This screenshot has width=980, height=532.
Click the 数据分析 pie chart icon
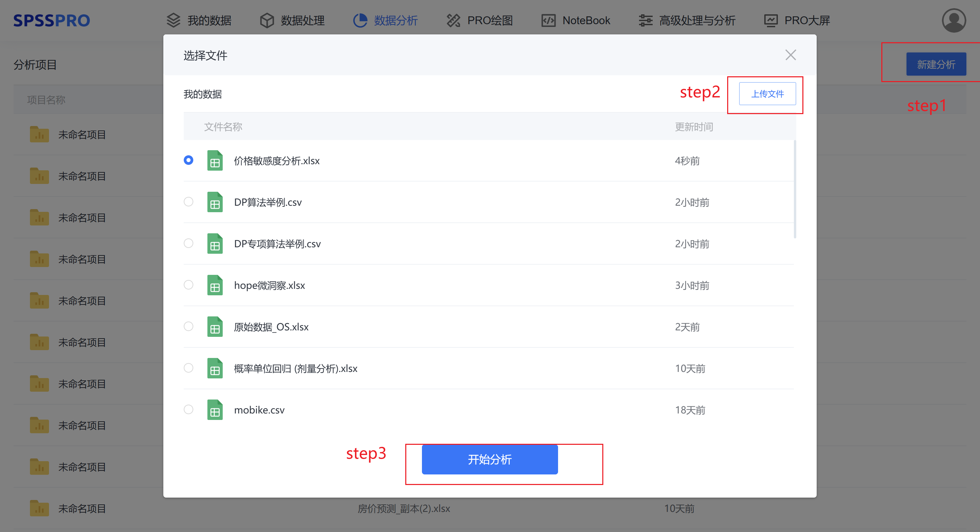360,20
